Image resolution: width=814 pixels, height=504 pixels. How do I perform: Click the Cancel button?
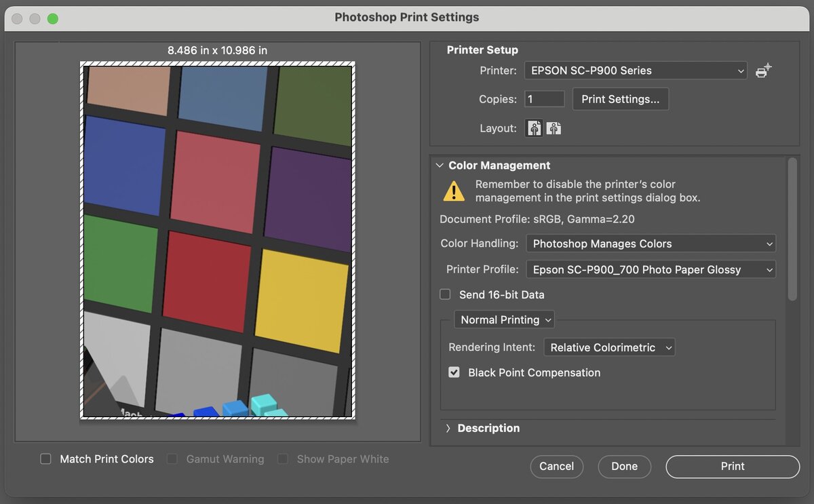pyautogui.click(x=556, y=466)
